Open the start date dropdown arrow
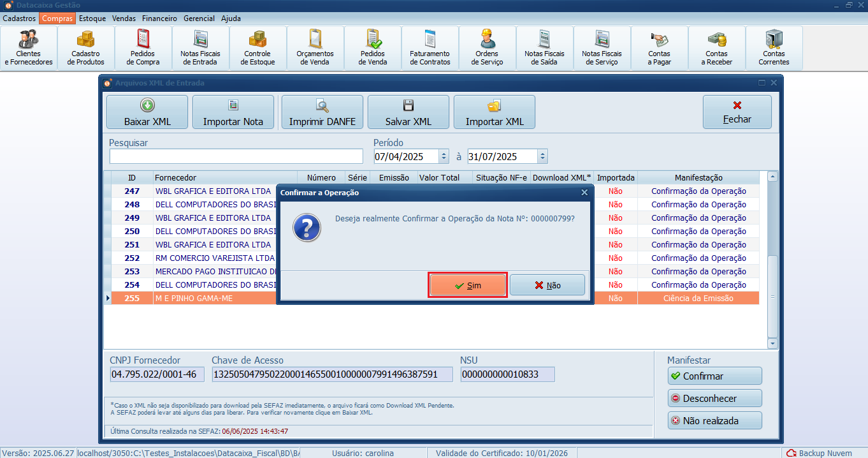 point(444,156)
